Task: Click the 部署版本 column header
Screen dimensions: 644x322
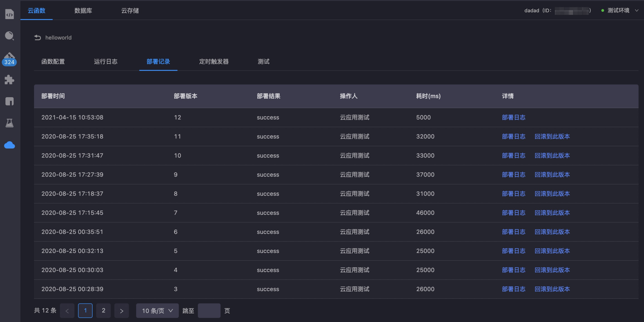Action: coord(186,96)
